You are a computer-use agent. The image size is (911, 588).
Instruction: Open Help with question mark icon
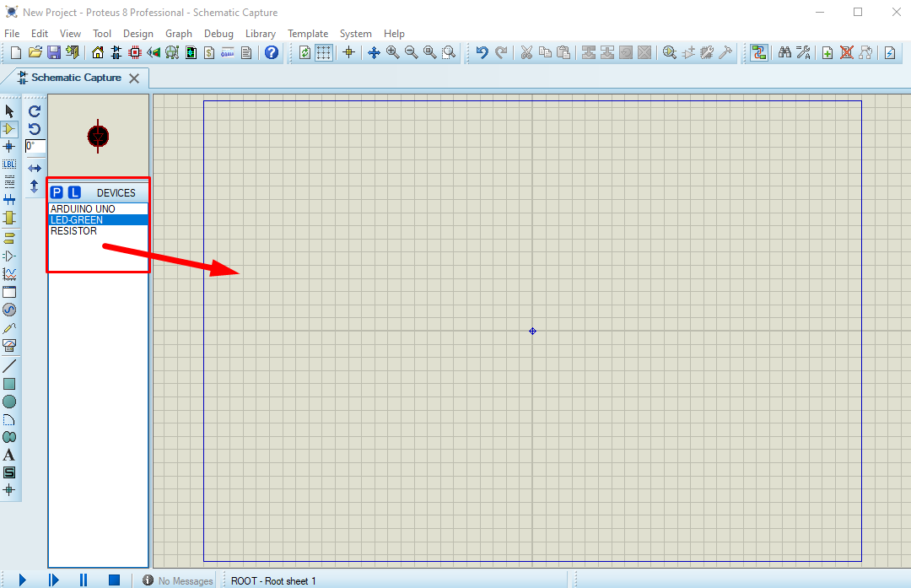pos(272,53)
